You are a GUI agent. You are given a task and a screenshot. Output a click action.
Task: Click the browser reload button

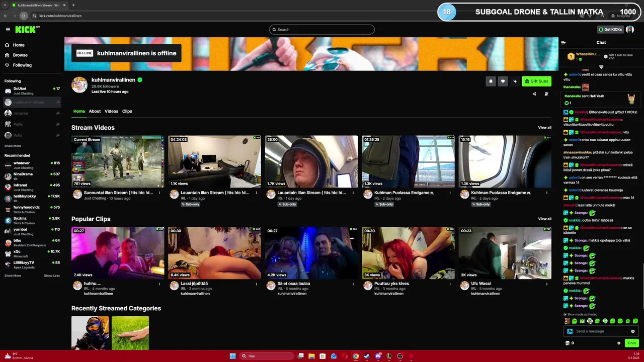tap(23, 16)
